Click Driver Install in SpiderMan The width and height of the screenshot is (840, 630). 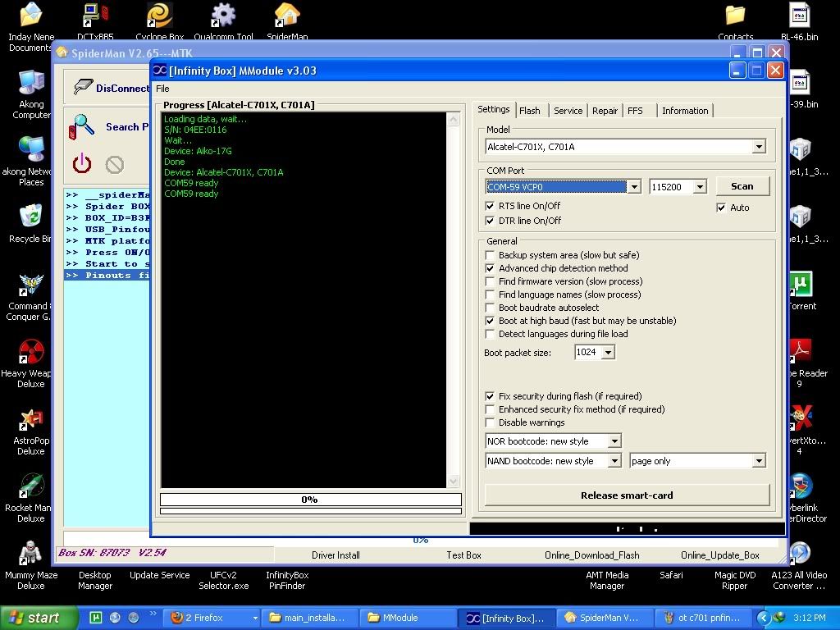336,555
